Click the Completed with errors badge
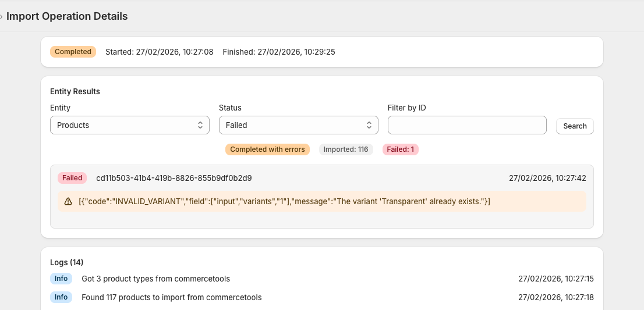 point(267,149)
